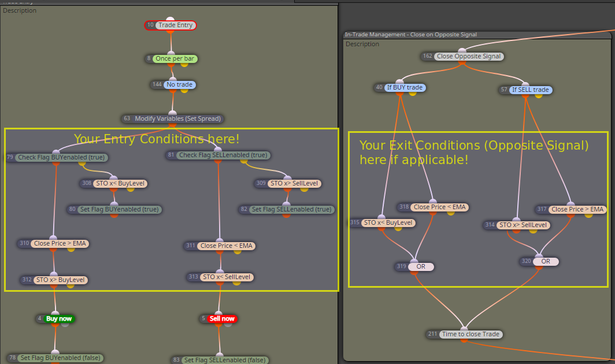Click gray output dot of Sell now
The height and width of the screenshot is (364, 615).
pos(228,324)
